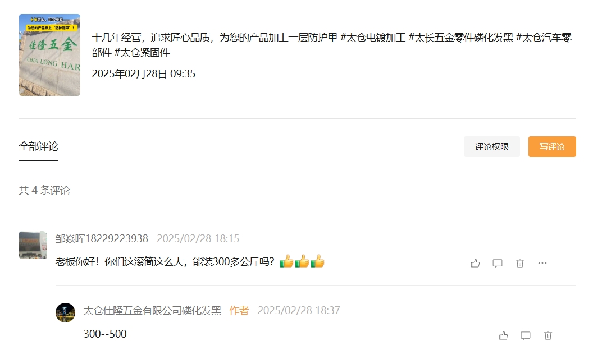Open the 佳隆五金 video thumbnail

[49, 55]
